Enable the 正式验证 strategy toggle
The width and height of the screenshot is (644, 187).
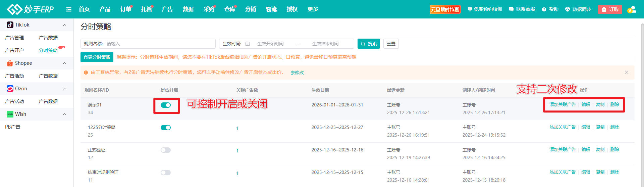tap(166, 150)
